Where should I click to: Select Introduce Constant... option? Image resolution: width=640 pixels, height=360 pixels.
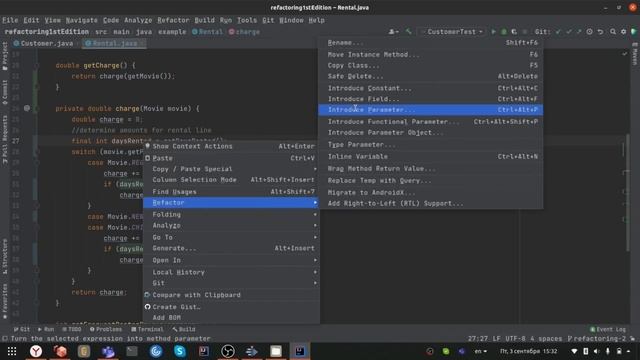pos(431,88)
